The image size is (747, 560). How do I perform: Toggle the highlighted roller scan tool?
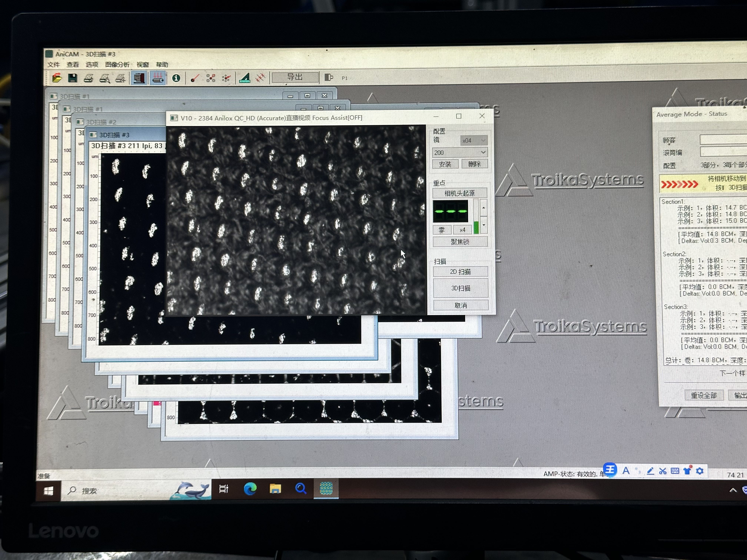(x=158, y=78)
